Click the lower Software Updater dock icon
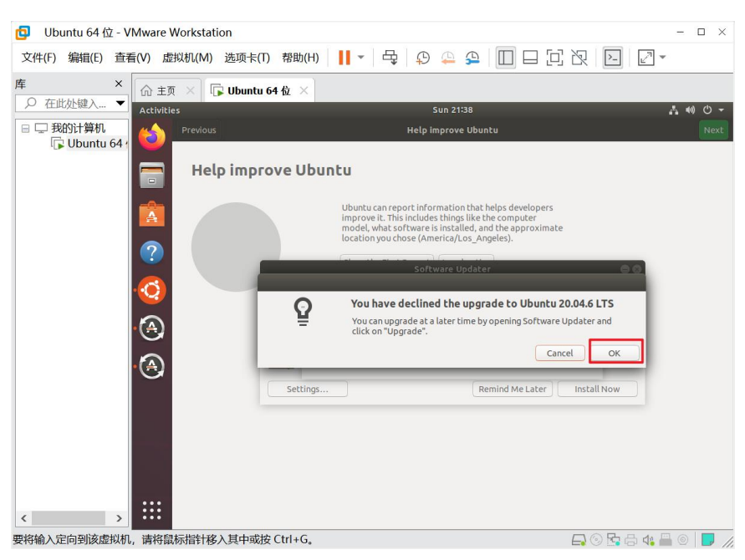The width and height of the screenshot is (745, 560). (152, 366)
